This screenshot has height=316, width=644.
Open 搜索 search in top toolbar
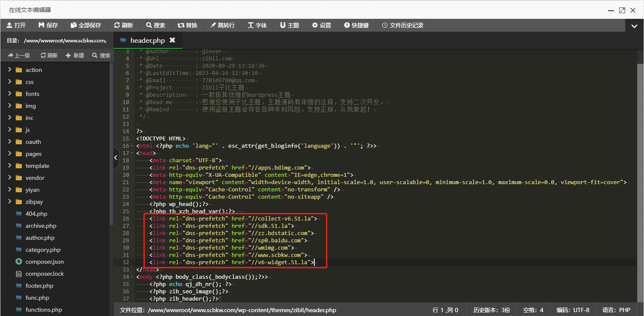coord(156,25)
